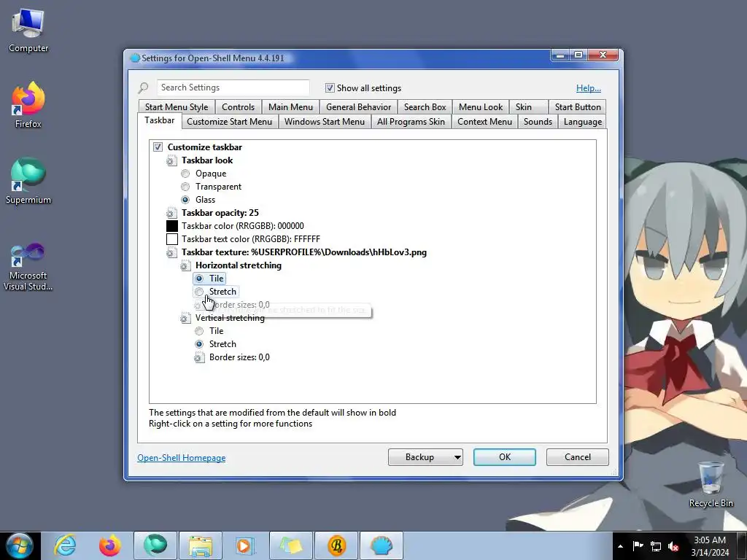
Task: Open the Backup dropdown button
Action: tap(425, 457)
